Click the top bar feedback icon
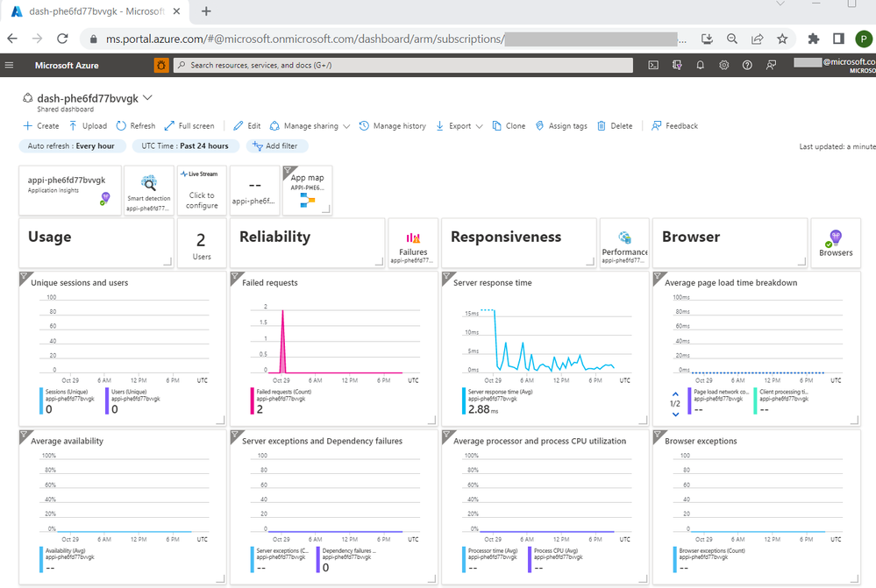 click(x=771, y=66)
